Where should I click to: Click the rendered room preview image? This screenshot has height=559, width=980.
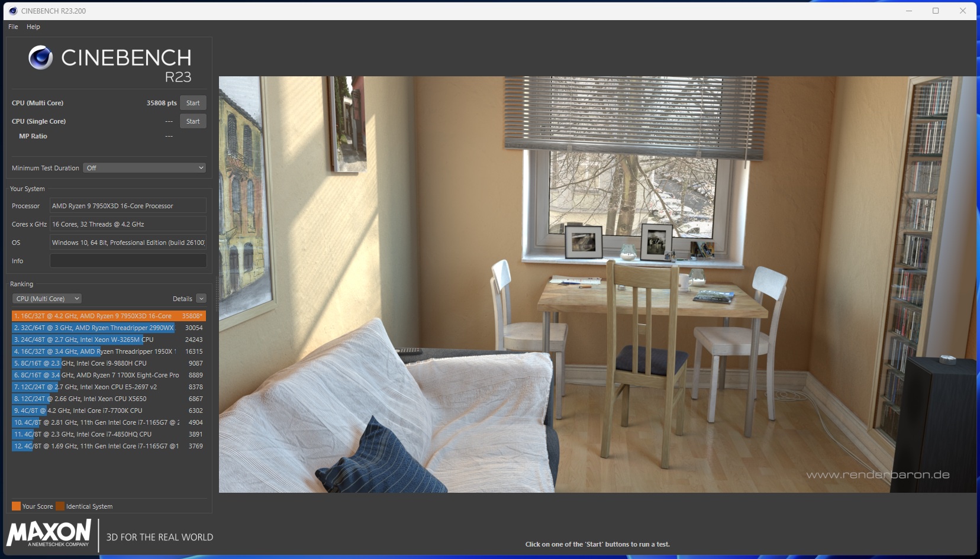597,284
